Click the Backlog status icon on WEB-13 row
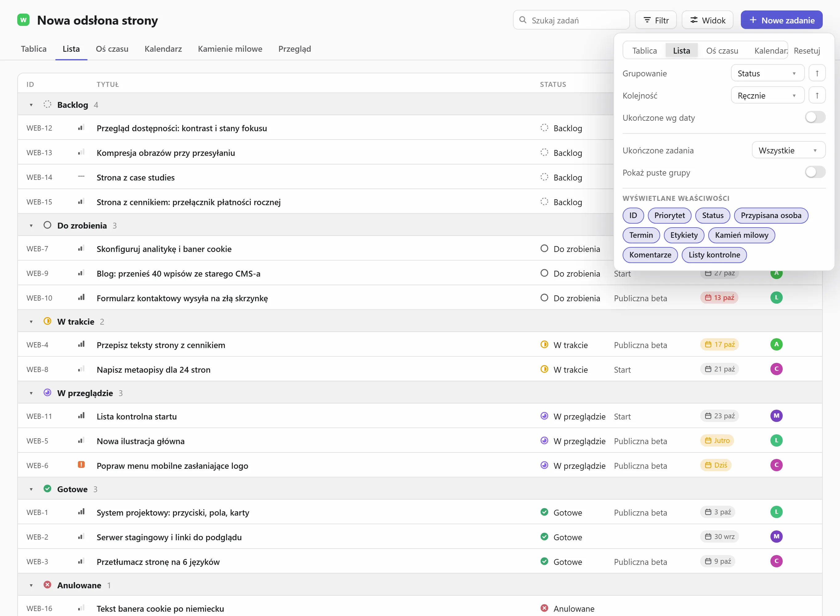The width and height of the screenshot is (840, 616). [544, 152]
